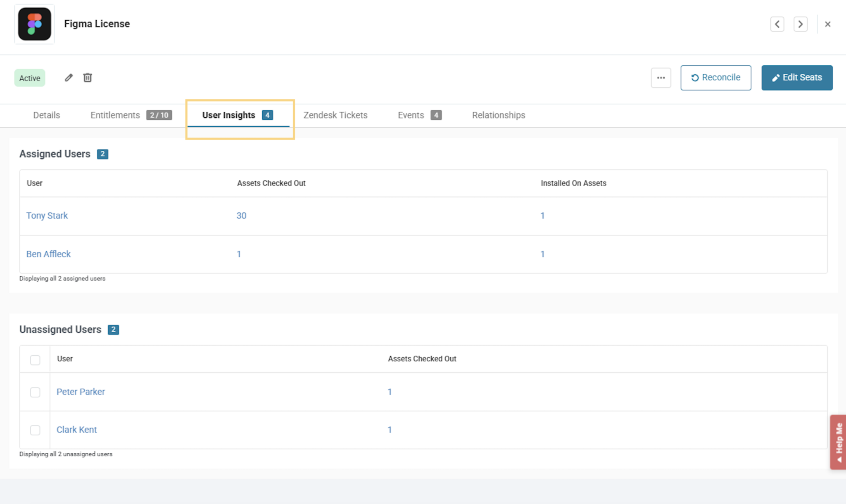Click the Active status badge
Viewport: 846px width, 504px height.
pyautogui.click(x=29, y=78)
